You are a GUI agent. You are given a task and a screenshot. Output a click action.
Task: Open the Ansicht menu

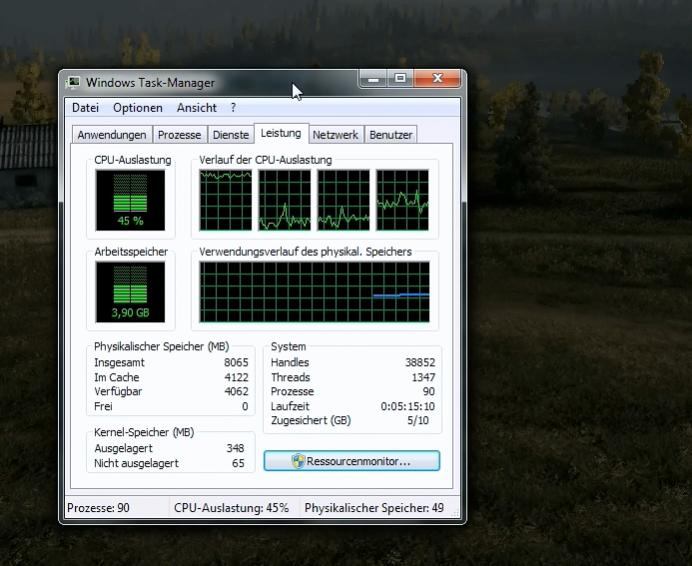(196, 108)
